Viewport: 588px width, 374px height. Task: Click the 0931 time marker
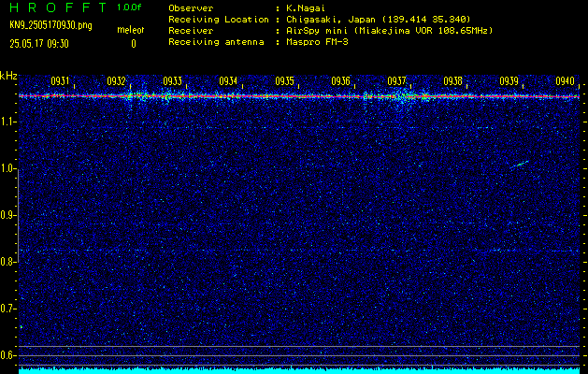(x=60, y=81)
